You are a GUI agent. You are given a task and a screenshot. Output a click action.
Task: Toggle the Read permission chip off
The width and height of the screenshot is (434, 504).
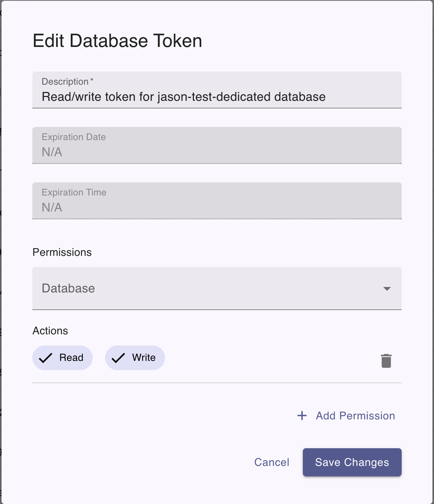[62, 357]
